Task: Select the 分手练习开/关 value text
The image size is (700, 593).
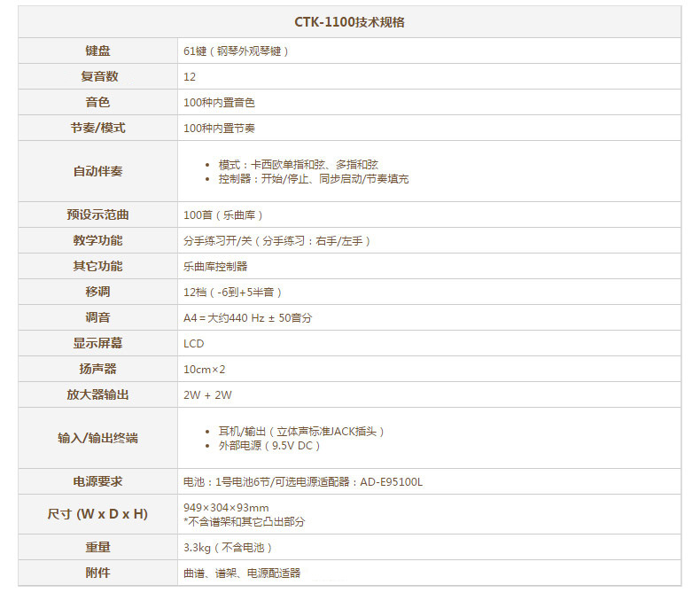Action: pos(276,241)
